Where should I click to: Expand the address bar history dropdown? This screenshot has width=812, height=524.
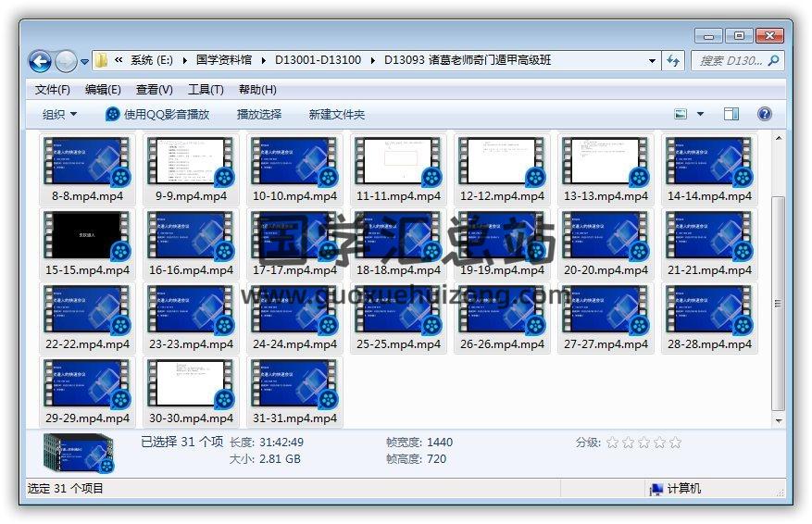[x=652, y=61]
